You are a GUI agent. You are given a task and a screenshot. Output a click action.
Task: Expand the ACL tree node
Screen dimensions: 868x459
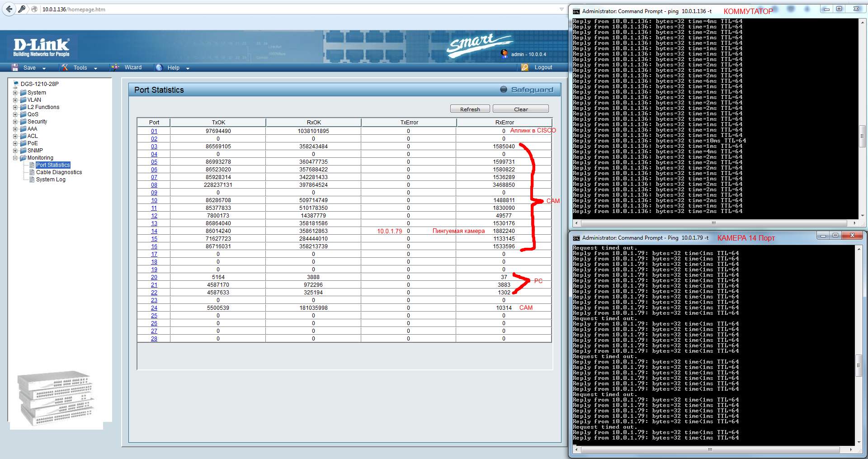click(15, 136)
